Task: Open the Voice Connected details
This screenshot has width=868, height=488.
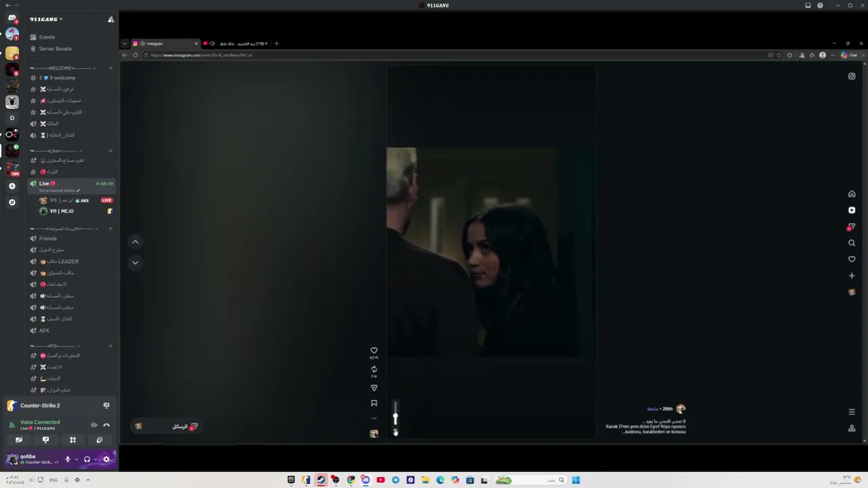Action: click(x=41, y=422)
